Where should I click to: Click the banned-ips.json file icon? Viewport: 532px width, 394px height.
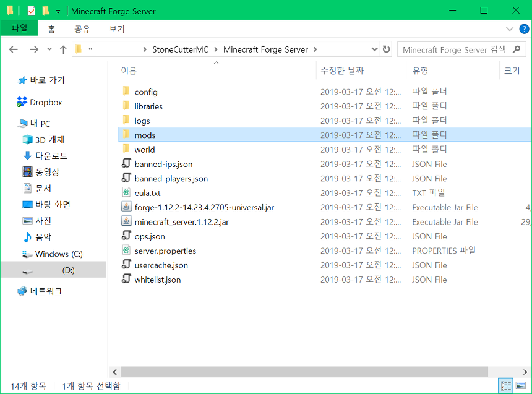coord(126,163)
